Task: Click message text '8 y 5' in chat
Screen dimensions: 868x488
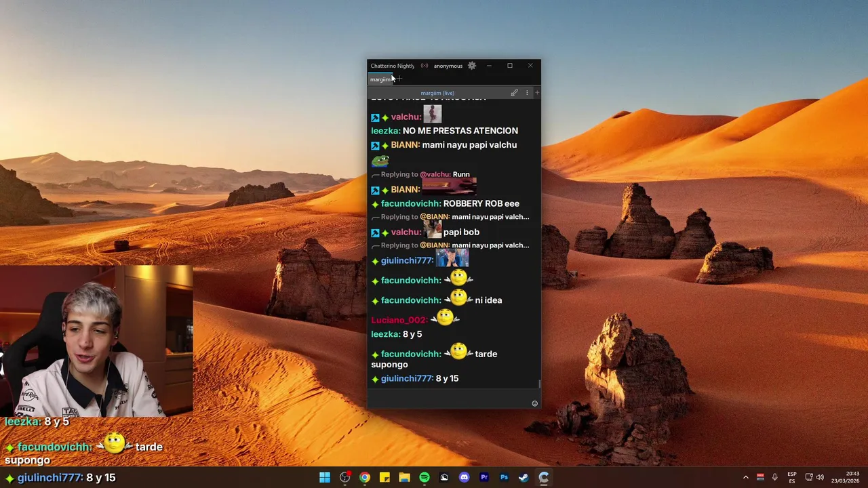Action: pos(412,334)
